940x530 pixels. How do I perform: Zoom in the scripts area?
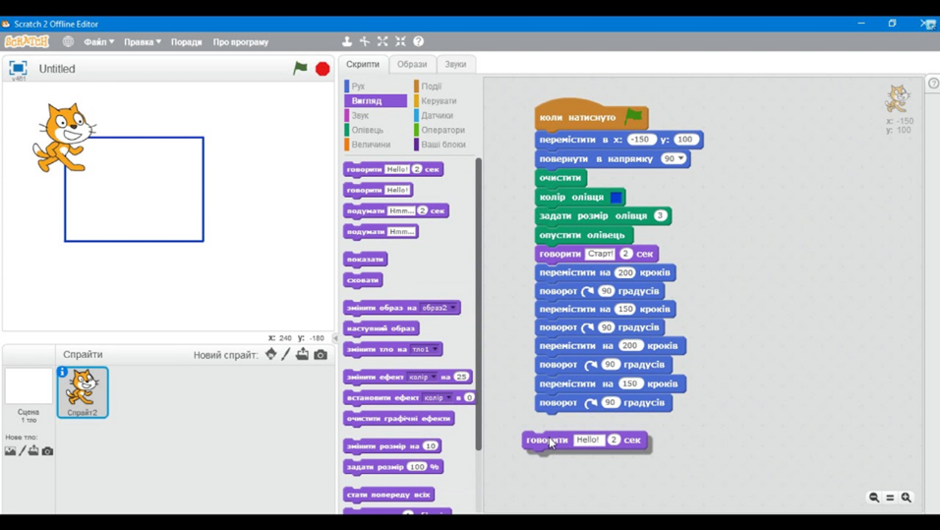tap(906, 498)
